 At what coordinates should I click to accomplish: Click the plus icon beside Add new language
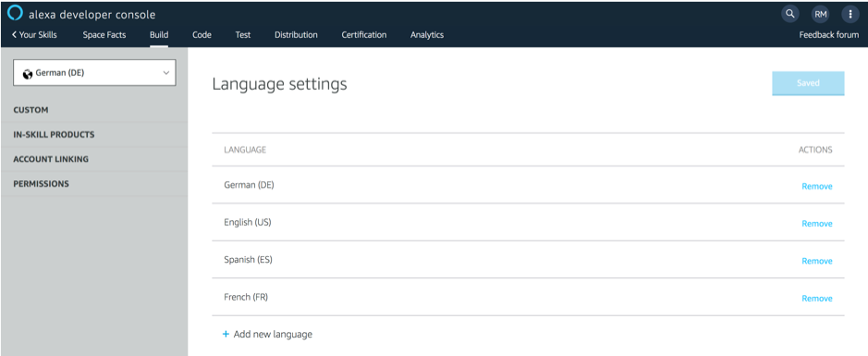click(x=226, y=335)
